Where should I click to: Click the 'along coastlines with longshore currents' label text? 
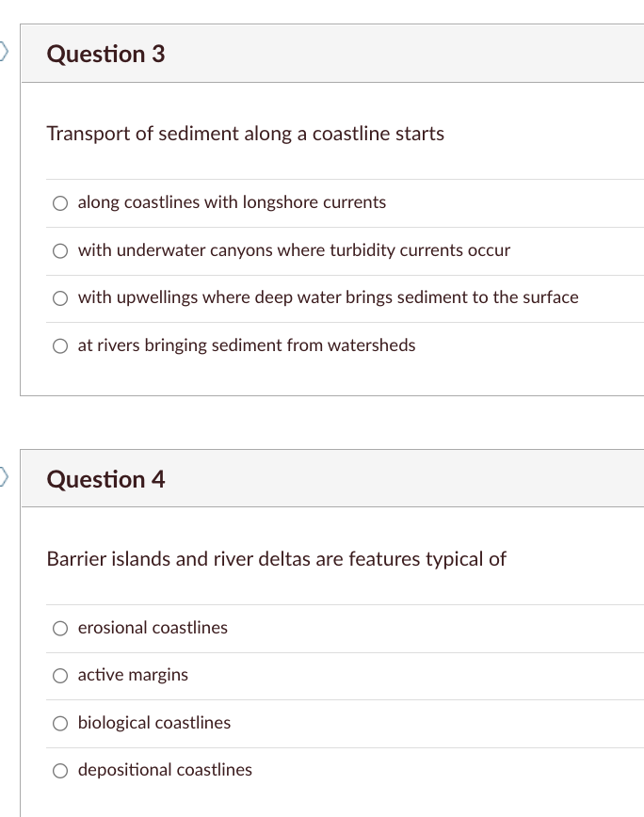[232, 202]
